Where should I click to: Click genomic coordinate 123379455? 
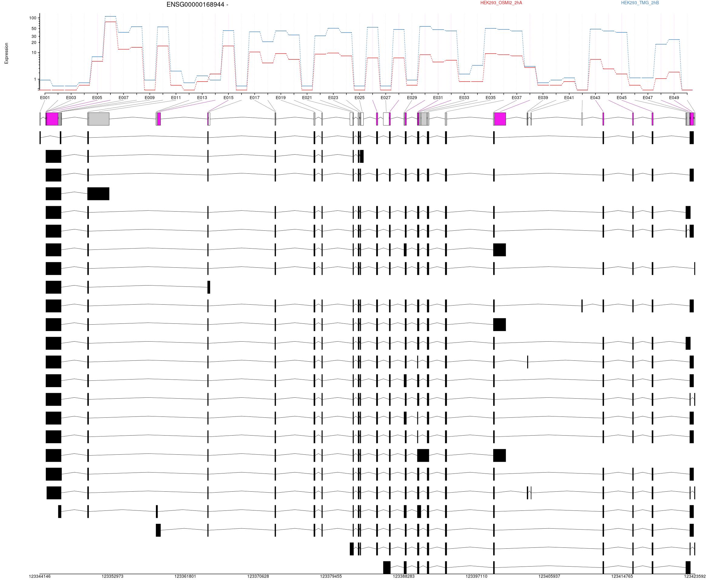(331, 577)
